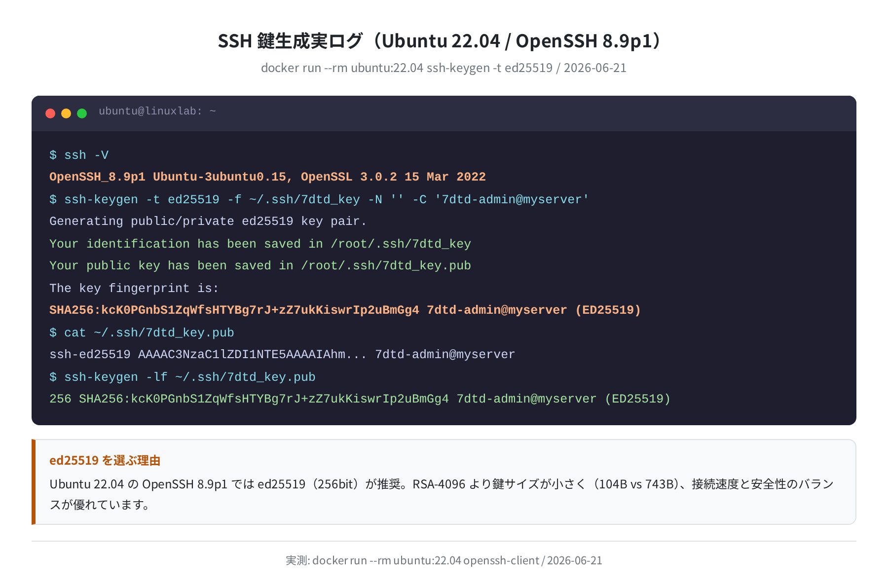
Task: Click the 'ssh-keygen -t ed25519 -f' command line
Action: (x=319, y=199)
